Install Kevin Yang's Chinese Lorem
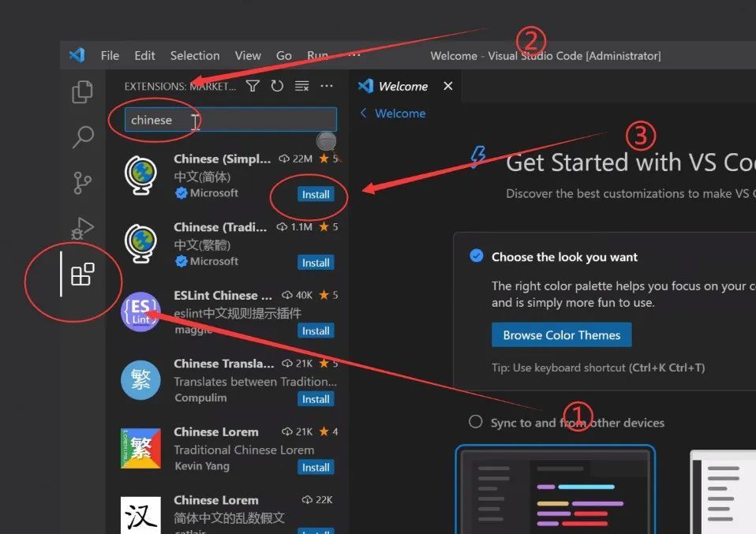The image size is (756, 534). click(x=316, y=467)
